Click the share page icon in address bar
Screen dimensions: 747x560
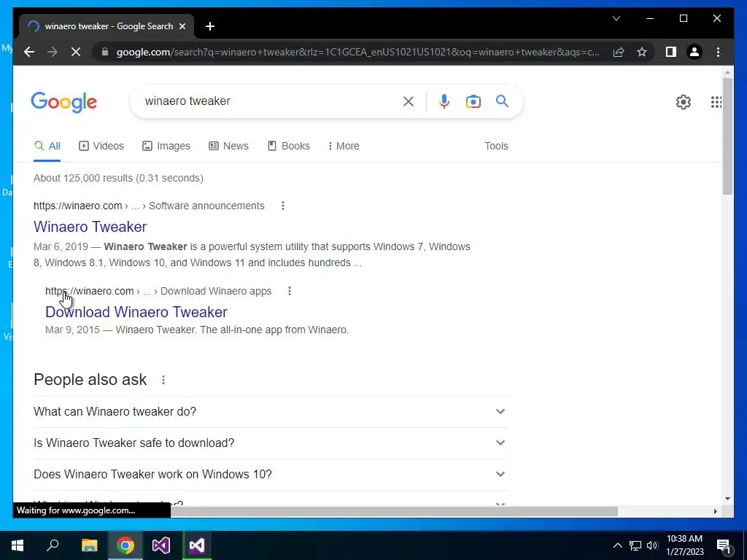point(619,52)
